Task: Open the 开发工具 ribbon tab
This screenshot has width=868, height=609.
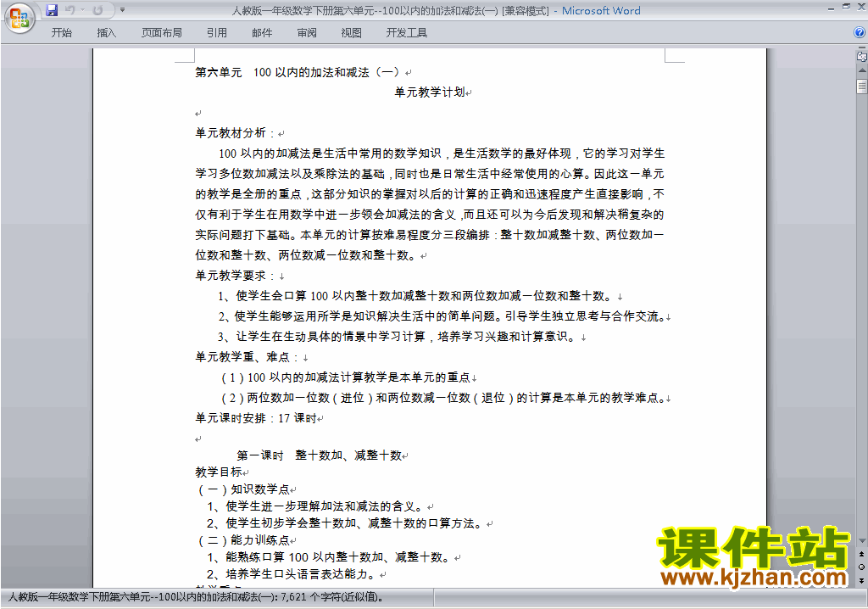Action: 406,33
